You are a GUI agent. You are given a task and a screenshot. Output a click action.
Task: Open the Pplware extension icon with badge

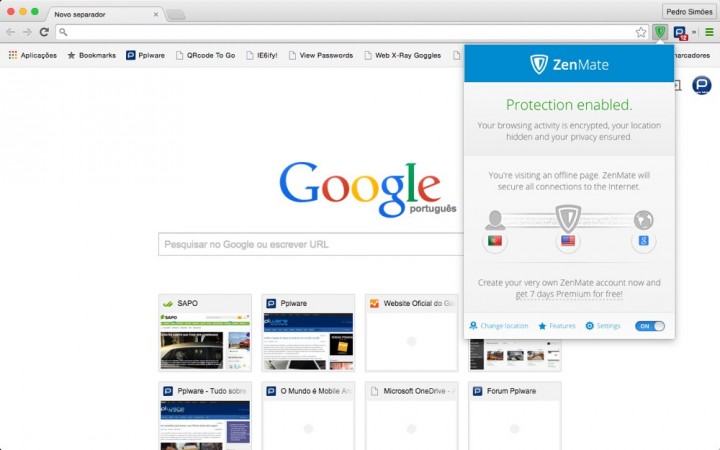click(680, 33)
